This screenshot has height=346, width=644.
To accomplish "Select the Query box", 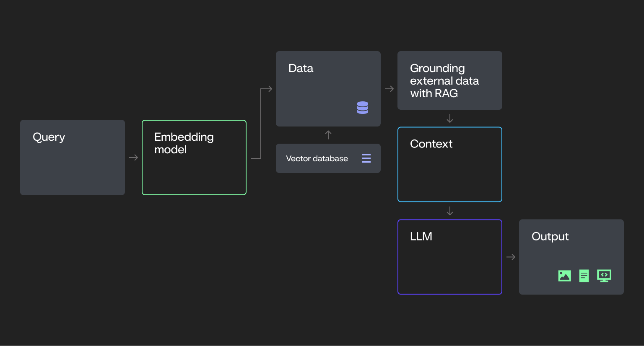I will click(x=73, y=158).
